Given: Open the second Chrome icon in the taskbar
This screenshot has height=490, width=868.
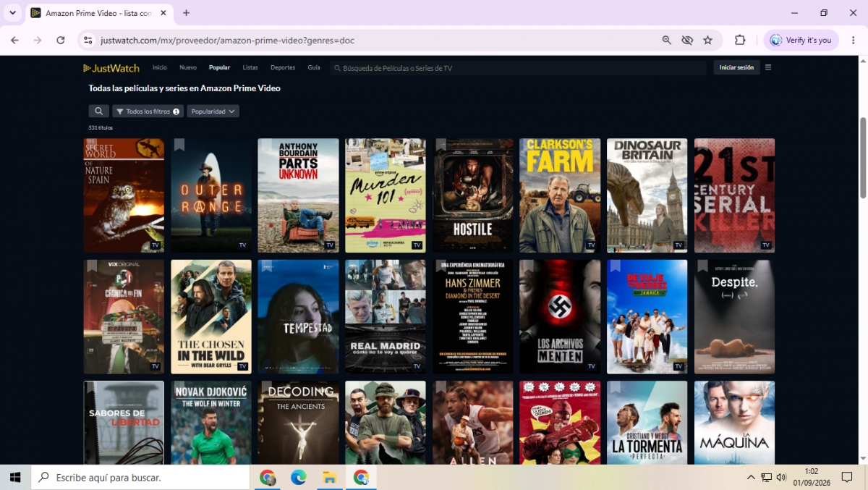Looking at the screenshot, I should (361, 477).
